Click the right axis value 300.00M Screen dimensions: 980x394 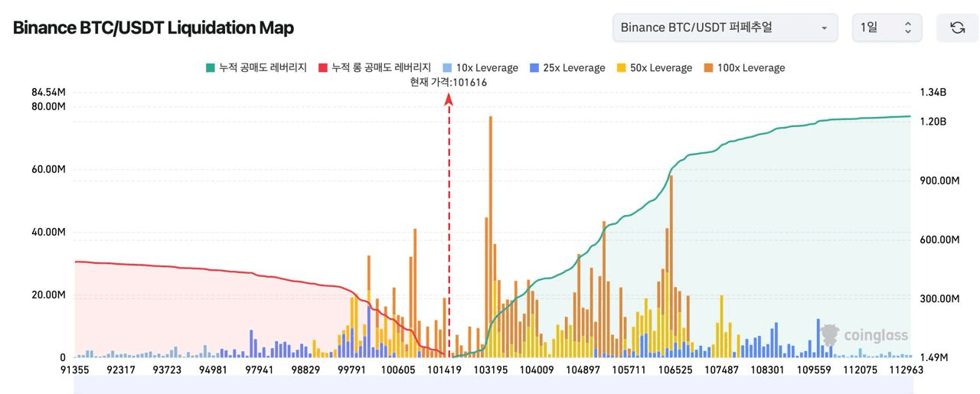click(939, 298)
